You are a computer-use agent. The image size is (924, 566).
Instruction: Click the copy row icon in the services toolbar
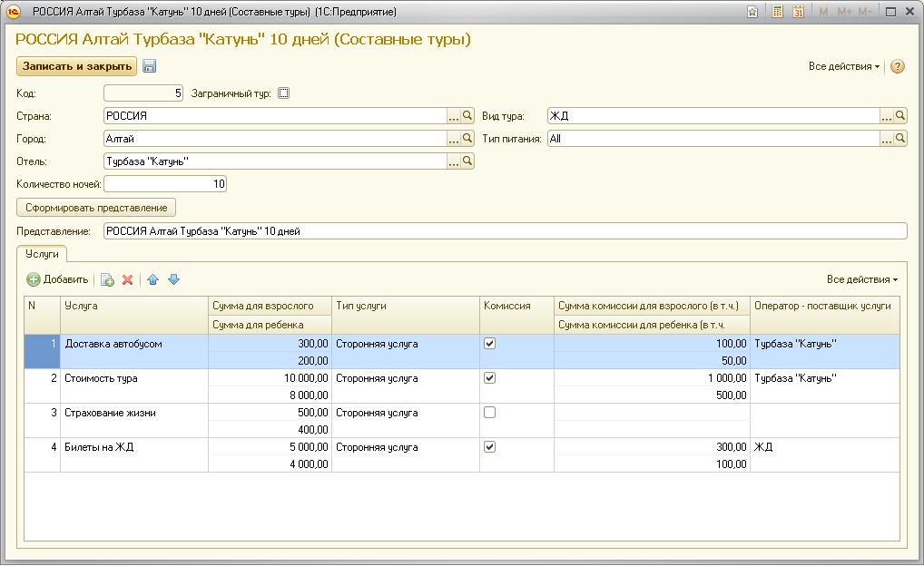click(x=107, y=279)
